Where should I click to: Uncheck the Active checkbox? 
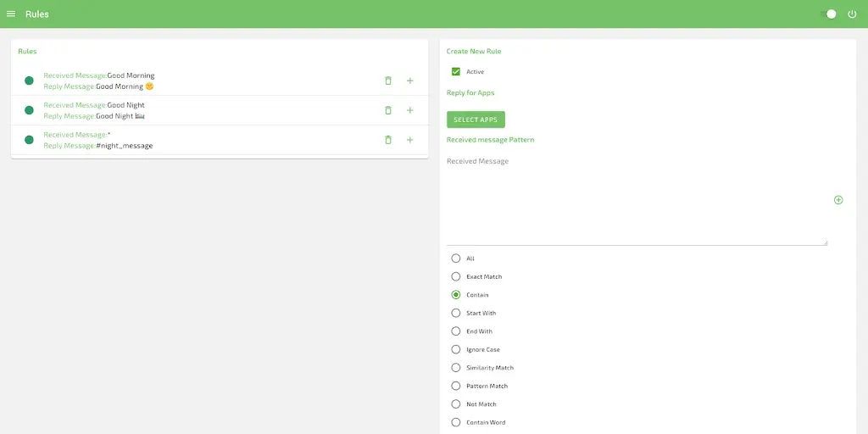pos(456,72)
